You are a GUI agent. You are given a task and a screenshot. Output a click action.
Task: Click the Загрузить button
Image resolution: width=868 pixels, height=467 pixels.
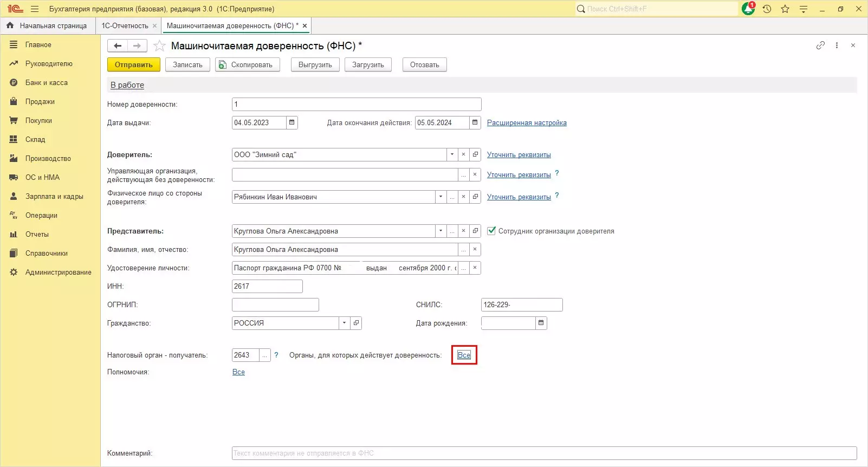click(368, 64)
